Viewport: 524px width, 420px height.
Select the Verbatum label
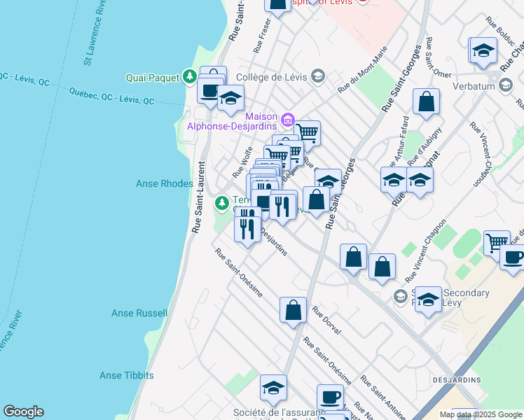(474, 86)
